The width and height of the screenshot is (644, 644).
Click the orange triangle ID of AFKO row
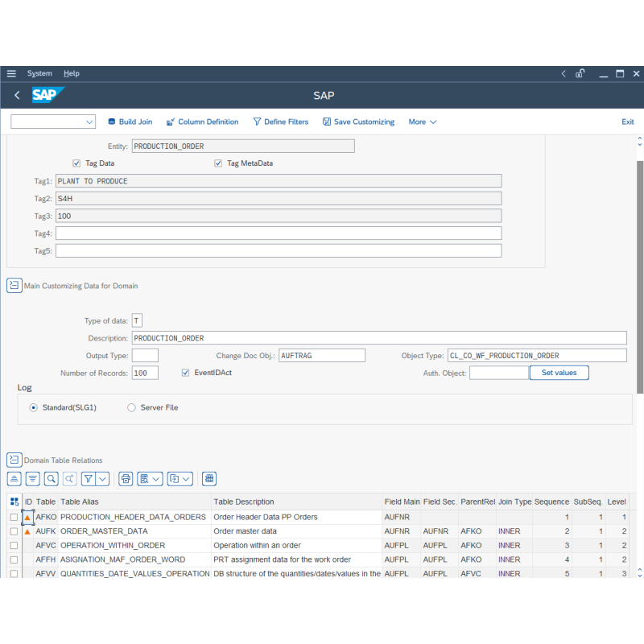pos(27,517)
